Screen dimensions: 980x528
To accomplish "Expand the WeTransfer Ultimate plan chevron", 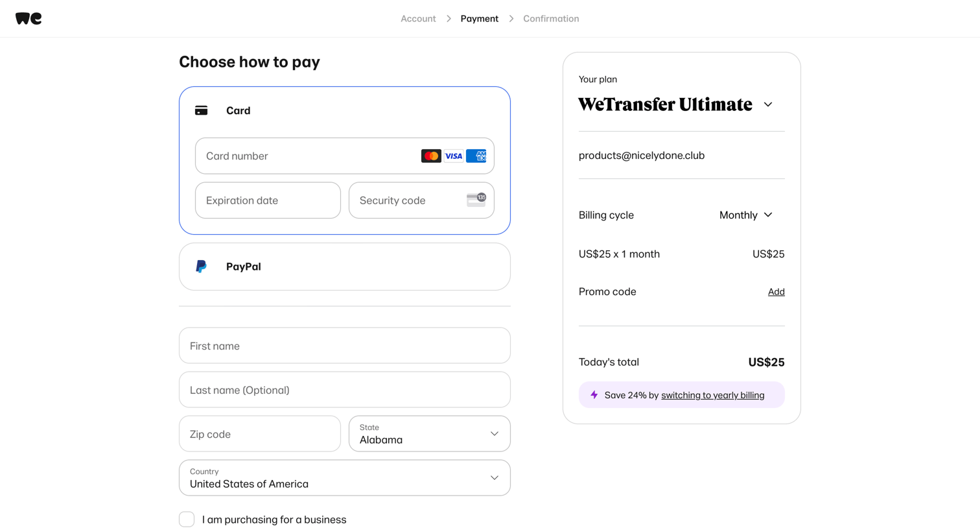I will tap(768, 104).
